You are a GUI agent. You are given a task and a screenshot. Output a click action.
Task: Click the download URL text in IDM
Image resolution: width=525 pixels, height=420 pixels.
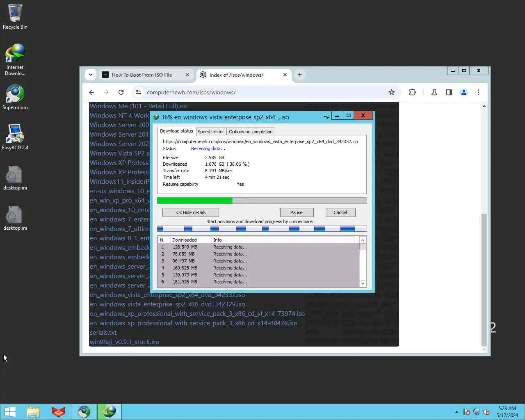(260, 142)
